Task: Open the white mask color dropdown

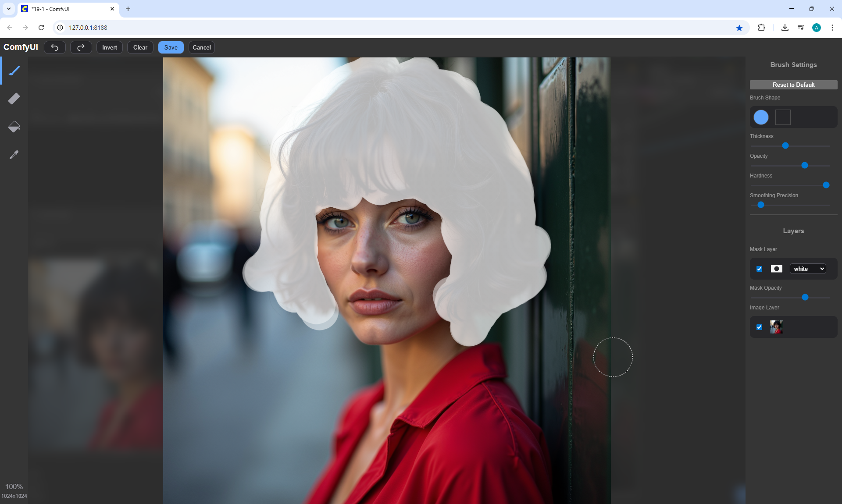Action: [808, 269]
